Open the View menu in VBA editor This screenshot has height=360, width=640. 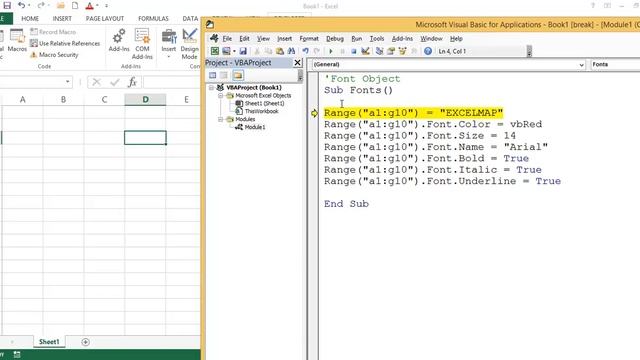(263, 39)
